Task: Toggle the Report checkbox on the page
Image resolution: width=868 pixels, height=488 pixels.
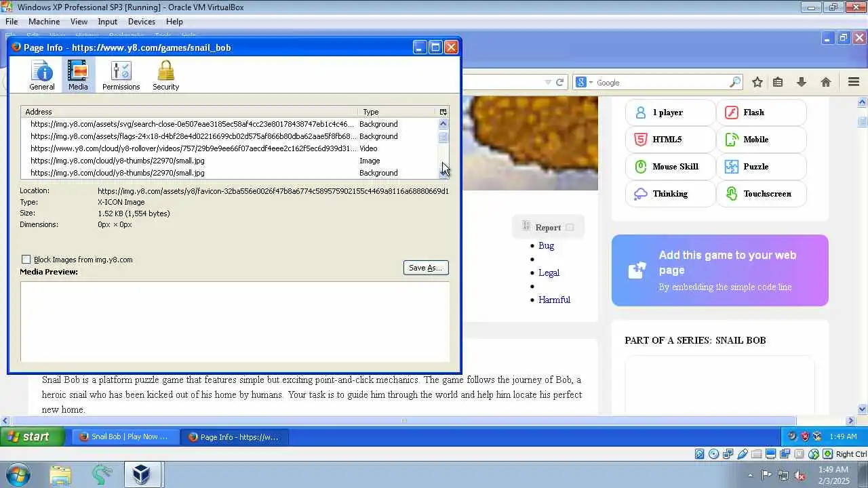Action: tap(570, 228)
